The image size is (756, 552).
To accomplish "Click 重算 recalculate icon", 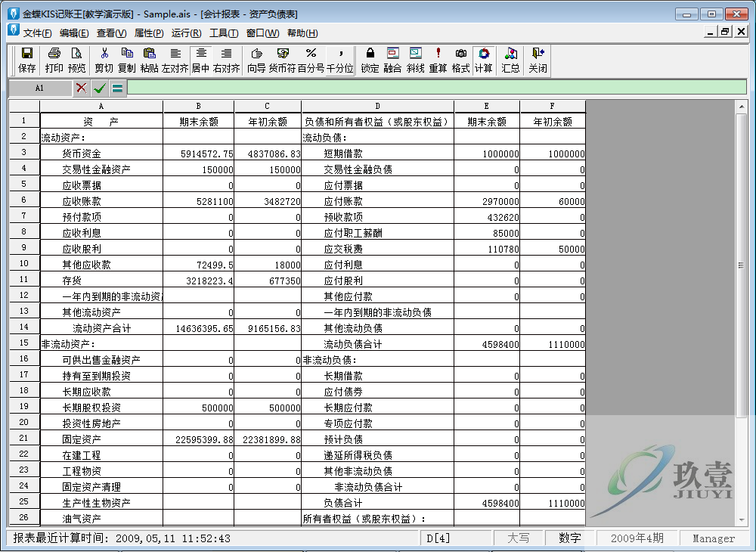I will tap(438, 60).
